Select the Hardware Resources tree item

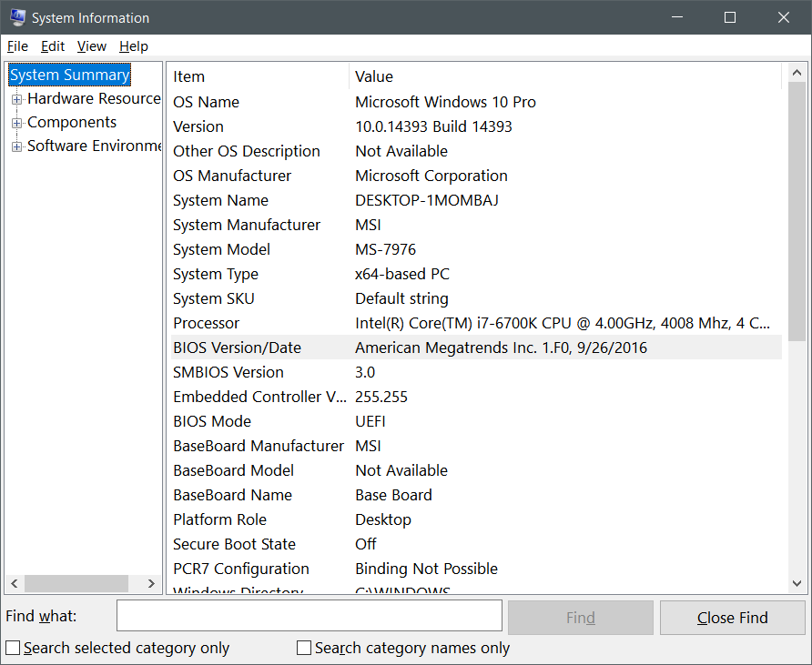point(95,98)
